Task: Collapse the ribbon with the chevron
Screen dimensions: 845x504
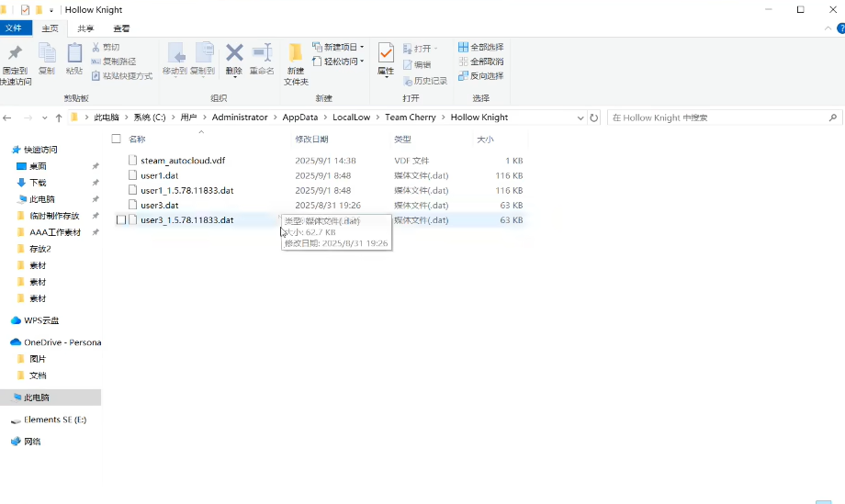Action: tap(828, 28)
